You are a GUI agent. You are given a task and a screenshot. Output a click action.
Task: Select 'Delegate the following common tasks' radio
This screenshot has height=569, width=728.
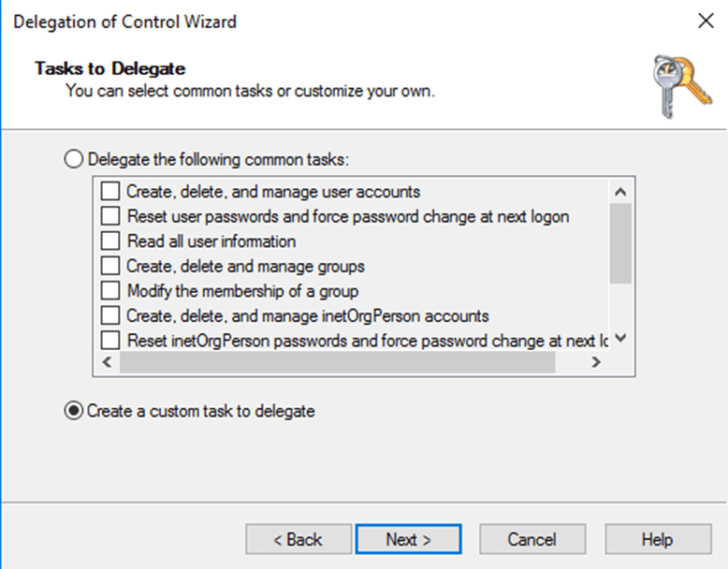tap(74, 159)
